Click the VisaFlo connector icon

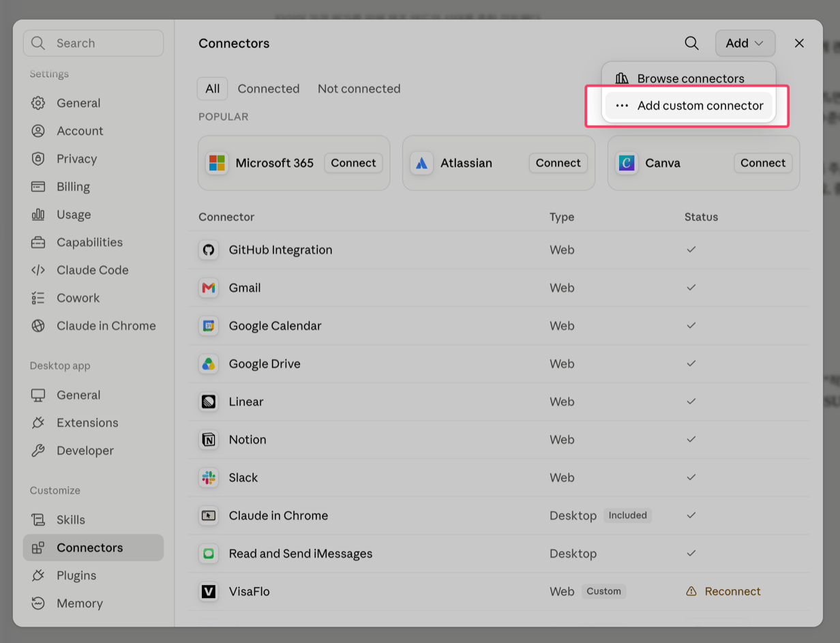(x=209, y=591)
